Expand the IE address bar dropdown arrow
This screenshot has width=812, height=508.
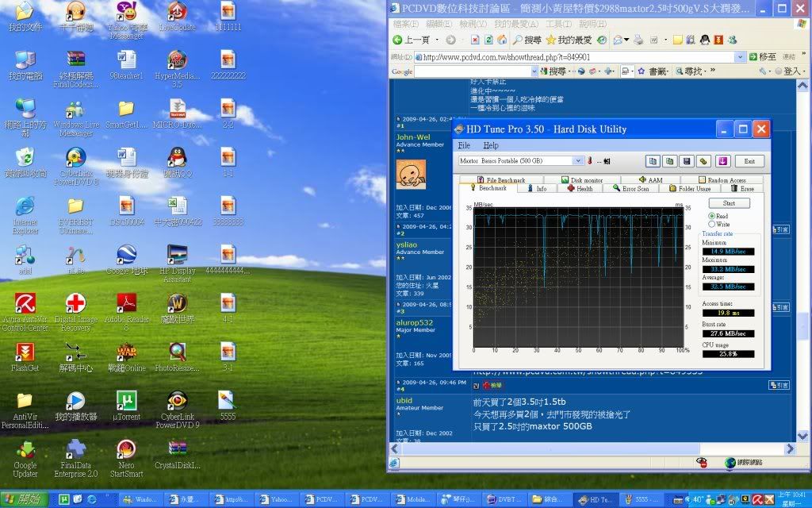click(x=740, y=57)
